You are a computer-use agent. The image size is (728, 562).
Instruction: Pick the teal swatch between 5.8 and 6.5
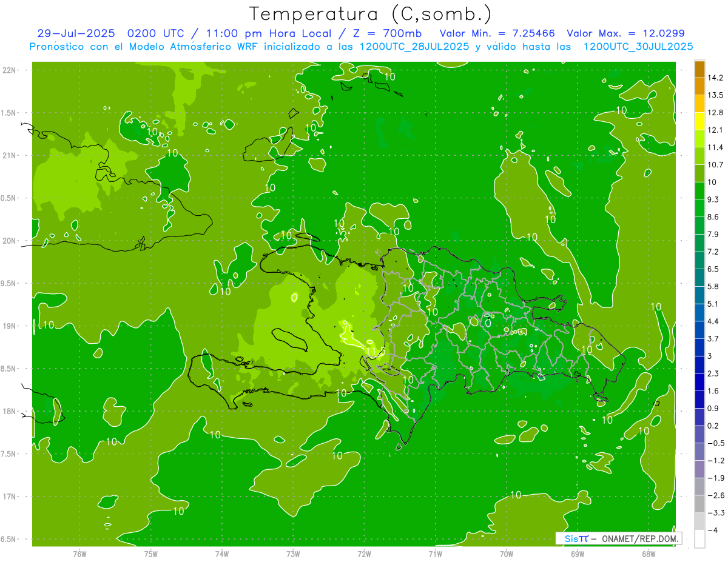[x=699, y=278]
